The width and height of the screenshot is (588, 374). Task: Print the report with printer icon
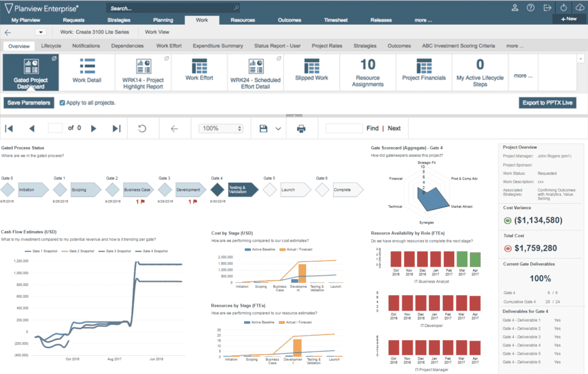pyautogui.click(x=302, y=129)
